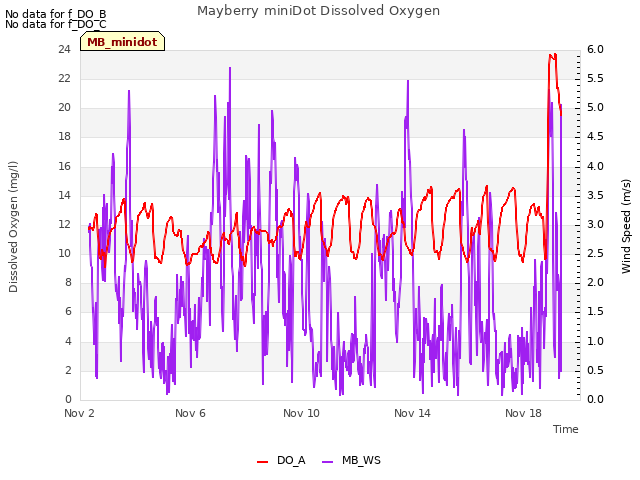
Task: Click the 2.5 wind speed tick label
Action: click(x=595, y=253)
